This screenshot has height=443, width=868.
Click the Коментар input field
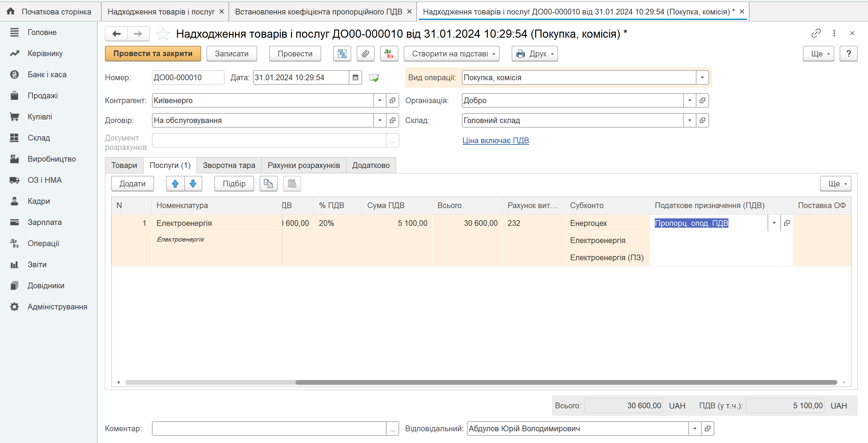(269, 429)
